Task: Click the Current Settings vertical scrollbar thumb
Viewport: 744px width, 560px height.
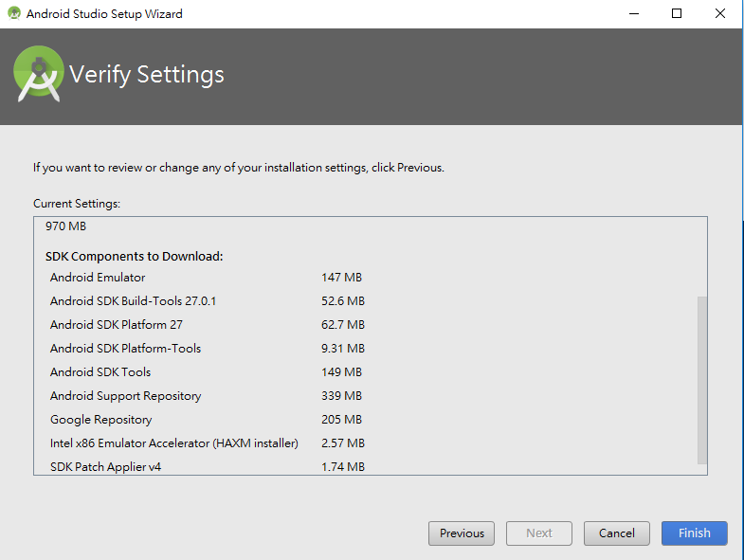Action: 702,380
